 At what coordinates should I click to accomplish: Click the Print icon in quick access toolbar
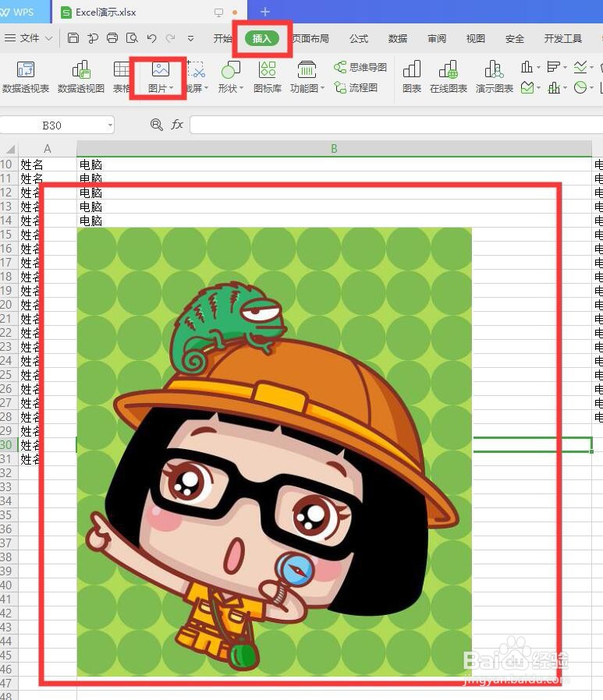point(112,38)
